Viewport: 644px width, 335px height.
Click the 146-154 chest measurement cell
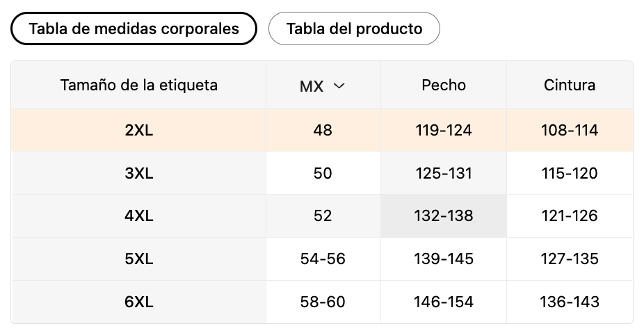pos(444,302)
